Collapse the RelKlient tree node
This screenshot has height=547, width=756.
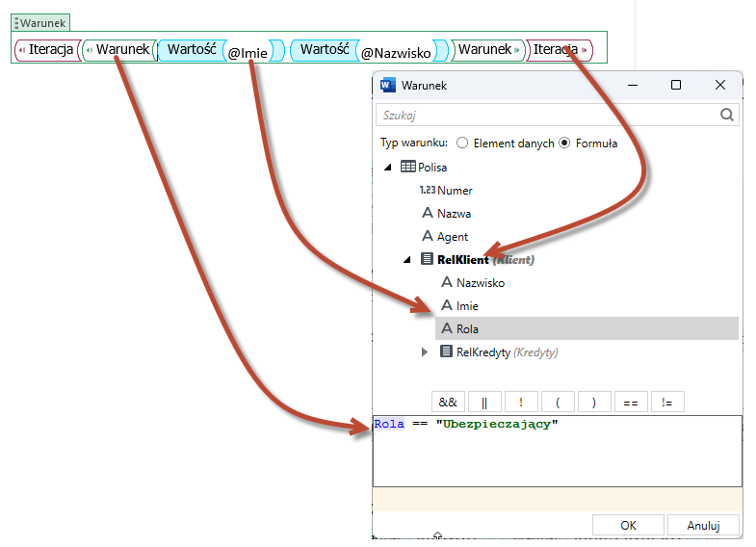[x=407, y=260]
